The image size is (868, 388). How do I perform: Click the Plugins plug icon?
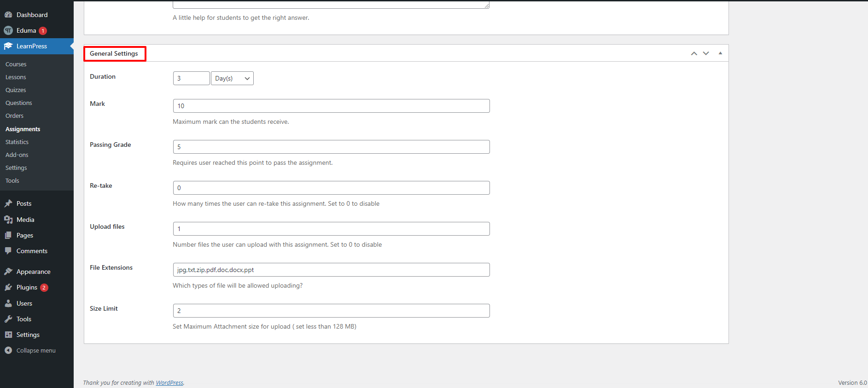pos(8,287)
